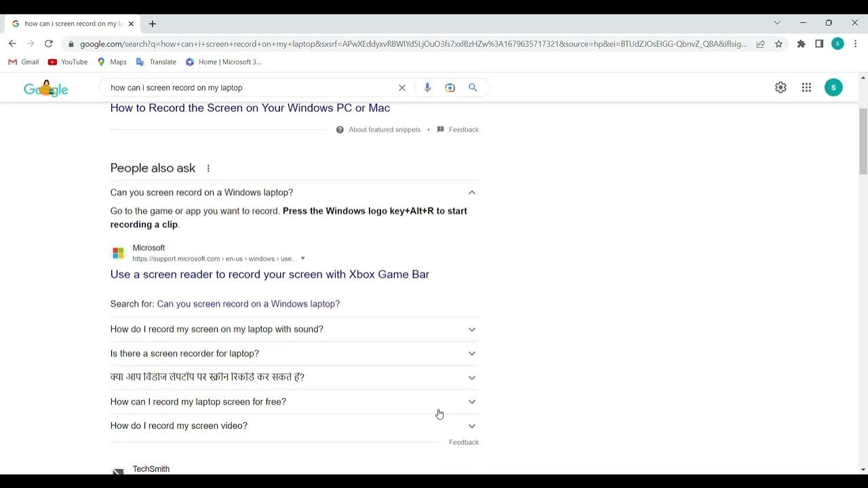Open People also ask options menu

tap(208, 168)
